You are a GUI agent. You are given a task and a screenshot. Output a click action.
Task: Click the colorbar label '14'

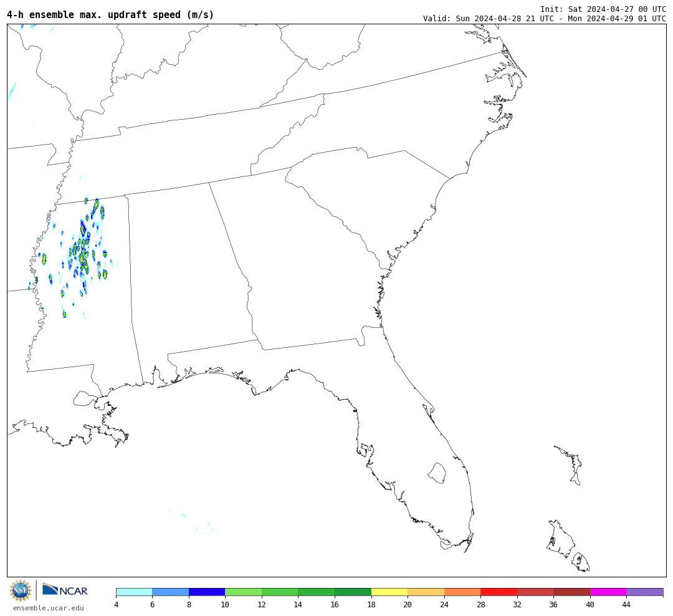298,604
